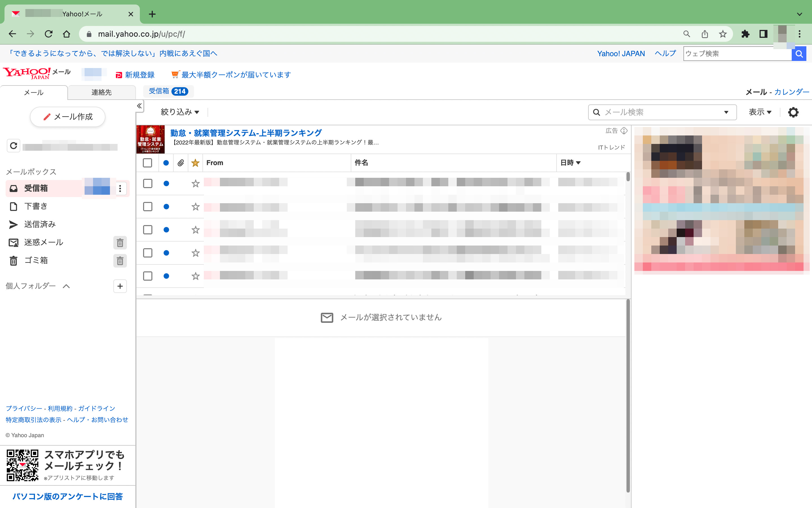Collapse the sidebar with the double chevron icon

[x=139, y=106]
